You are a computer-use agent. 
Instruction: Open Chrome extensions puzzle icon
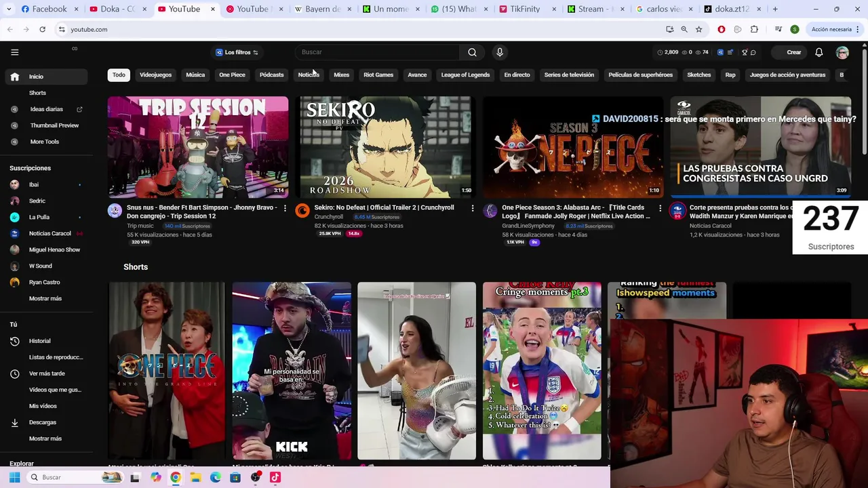[754, 29]
